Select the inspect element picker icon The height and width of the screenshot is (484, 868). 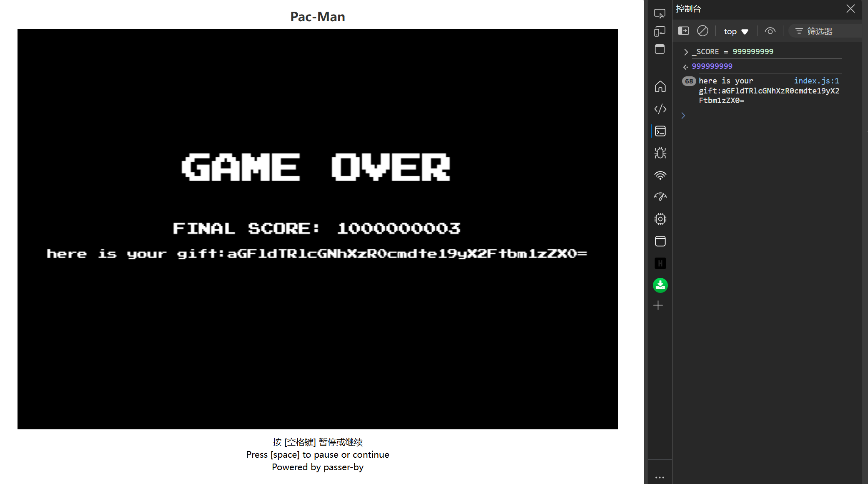click(660, 13)
